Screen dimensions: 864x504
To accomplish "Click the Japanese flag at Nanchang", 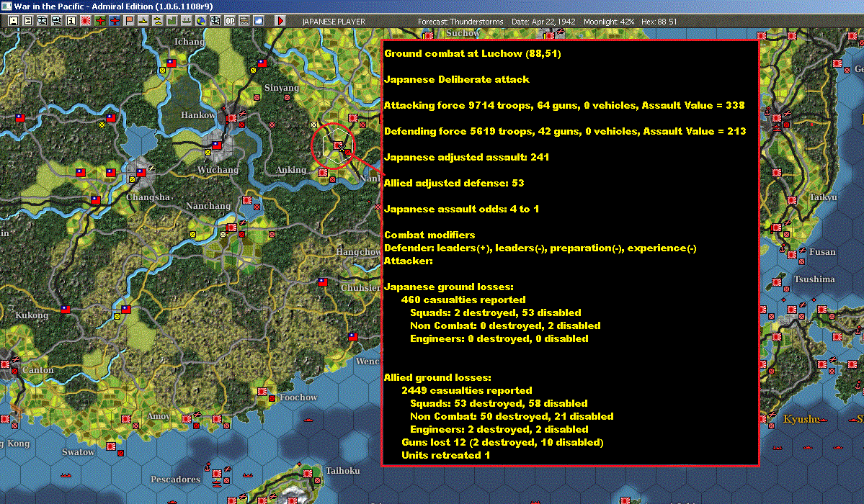I will (231, 228).
